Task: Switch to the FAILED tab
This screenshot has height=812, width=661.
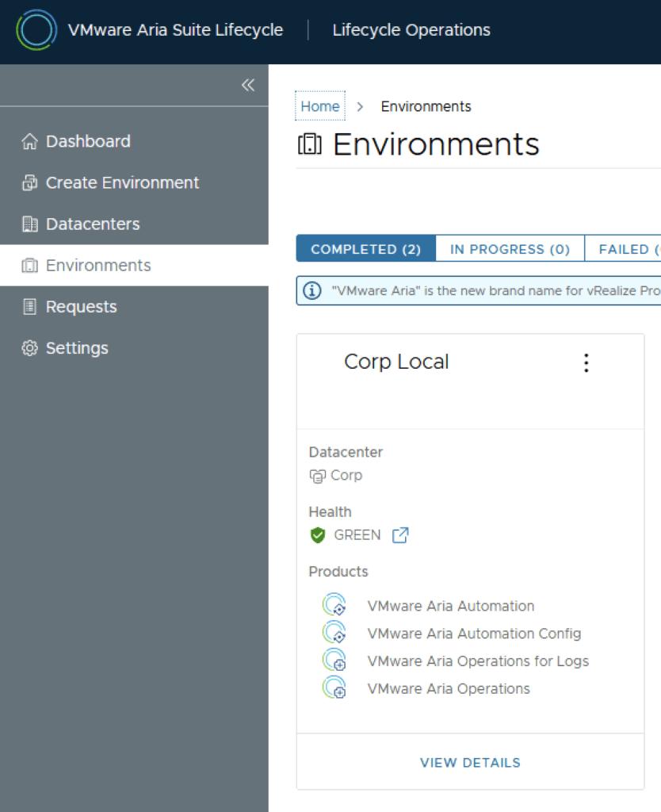Action: [626, 249]
